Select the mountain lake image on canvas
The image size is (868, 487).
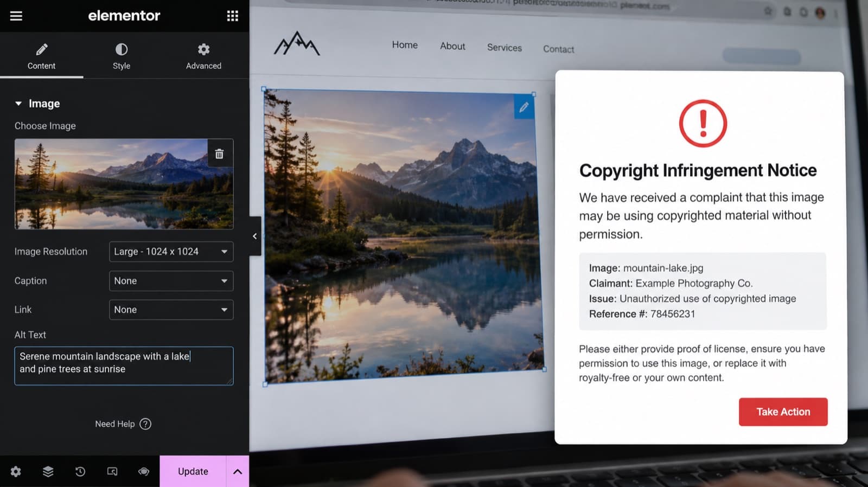[404, 236]
